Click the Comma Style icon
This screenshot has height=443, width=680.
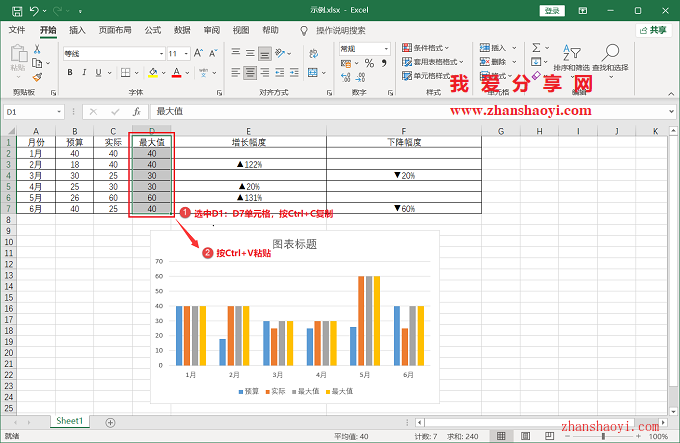(x=384, y=63)
